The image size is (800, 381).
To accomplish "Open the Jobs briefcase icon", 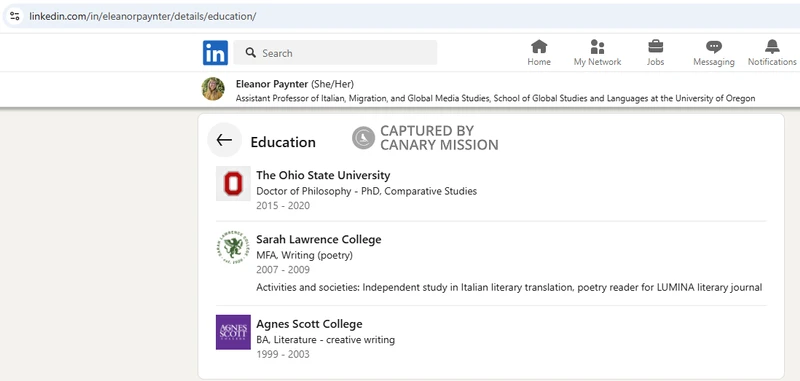I will (656, 47).
